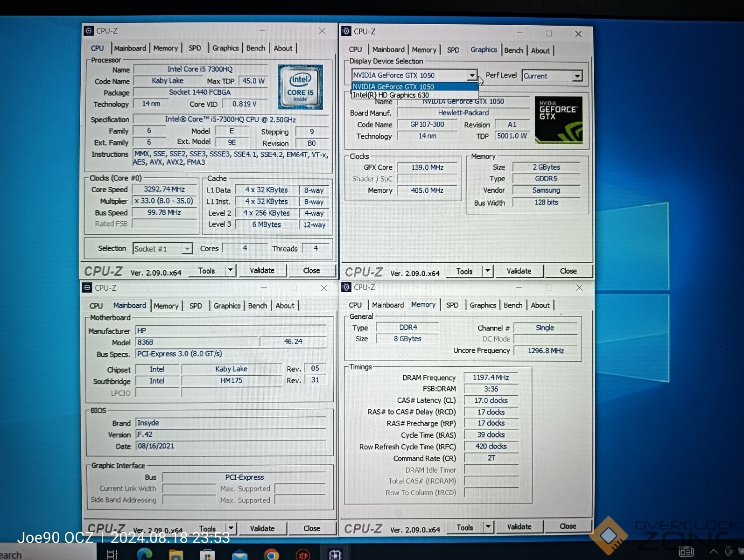Open the Memory tab in the Mainboard window
744x560 pixels.
(166, 306)
